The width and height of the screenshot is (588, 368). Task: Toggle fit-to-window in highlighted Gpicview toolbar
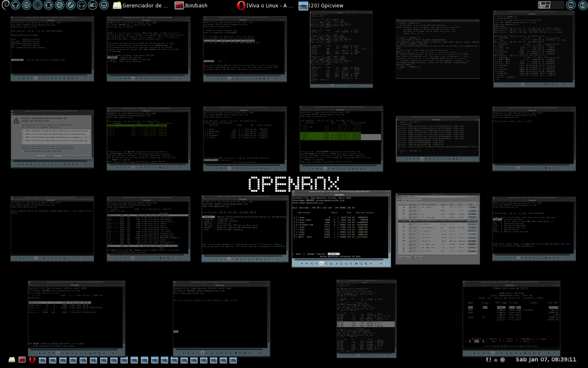(321, 264)
